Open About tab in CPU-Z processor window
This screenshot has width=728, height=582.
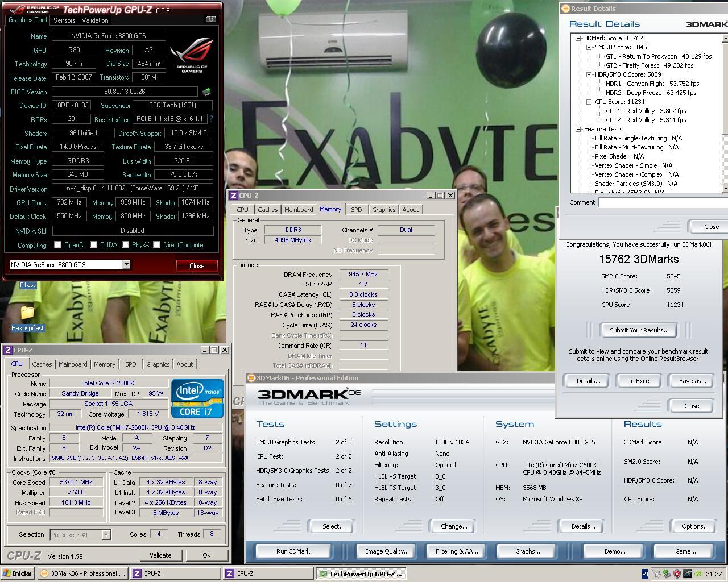click(x=184, y=364)
